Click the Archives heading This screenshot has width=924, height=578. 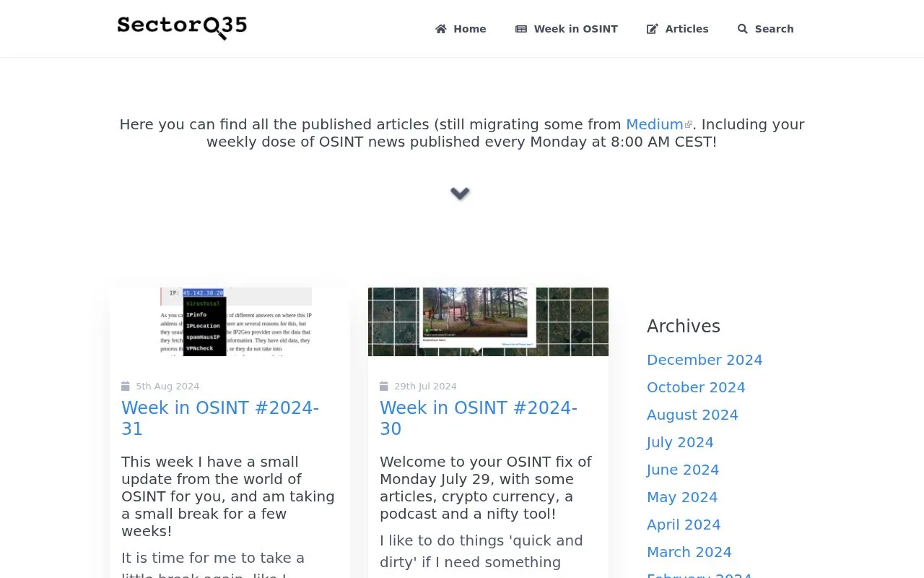684,327
